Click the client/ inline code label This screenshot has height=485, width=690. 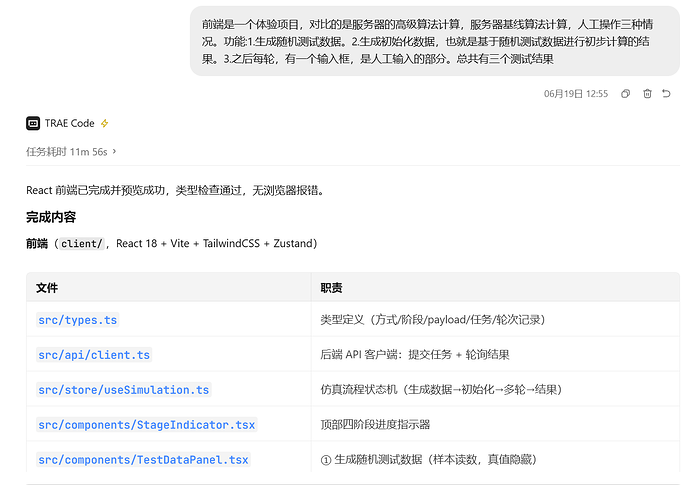(x=82, y=243)
